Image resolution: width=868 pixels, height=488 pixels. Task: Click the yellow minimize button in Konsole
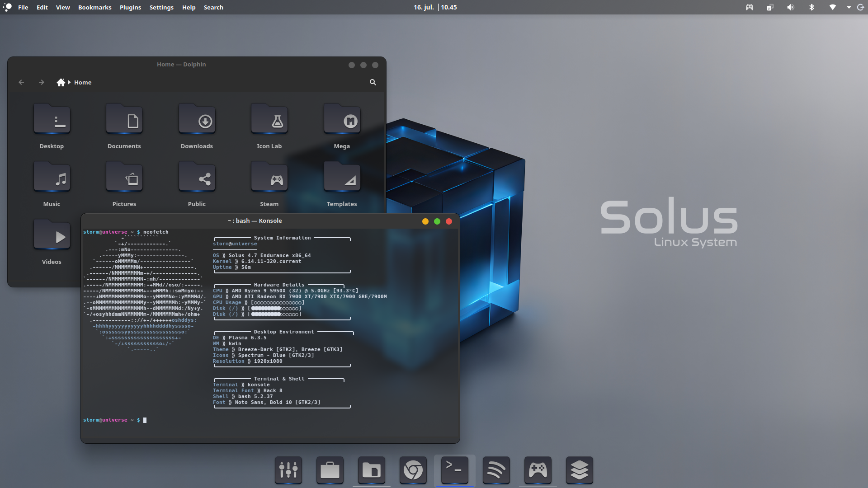point(425,221)
